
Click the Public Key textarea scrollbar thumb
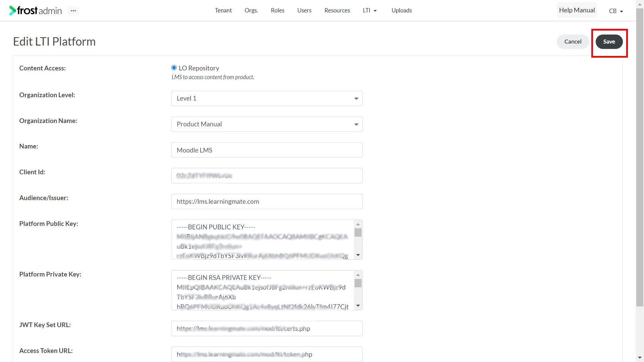[x=358, y=232]
